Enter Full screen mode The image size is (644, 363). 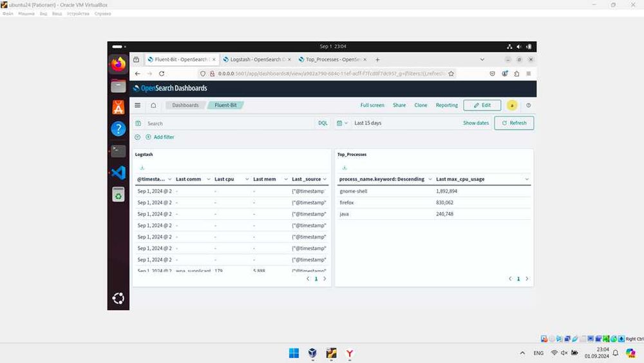click(372, 105)
